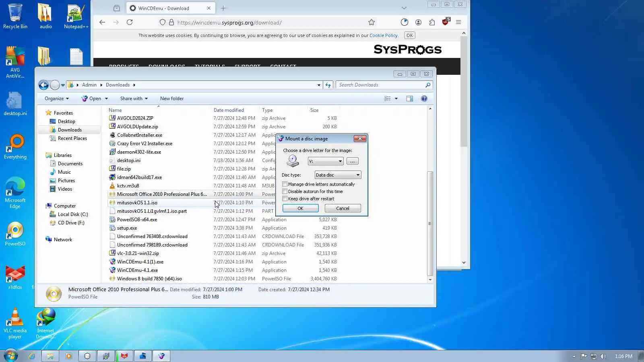Expand the Open button dropdown arrow
The height and width of the screenshot is (362, 644).
(106, 99)
